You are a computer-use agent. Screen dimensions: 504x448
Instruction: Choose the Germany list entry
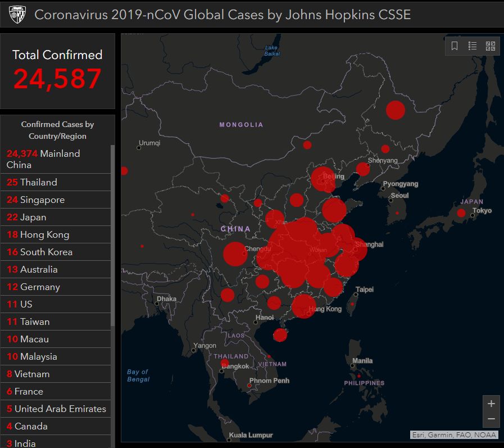tap(55, 287)
